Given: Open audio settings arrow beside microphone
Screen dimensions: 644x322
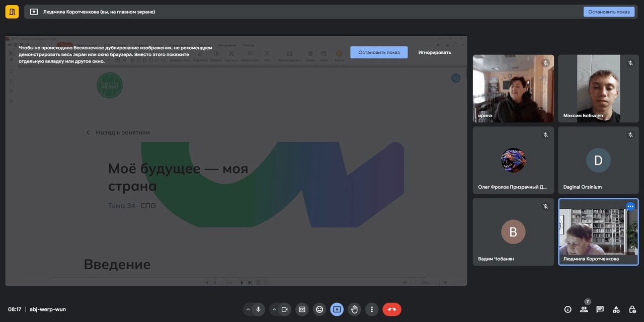Looking at the screenshot, I should (x=248, y=309).
